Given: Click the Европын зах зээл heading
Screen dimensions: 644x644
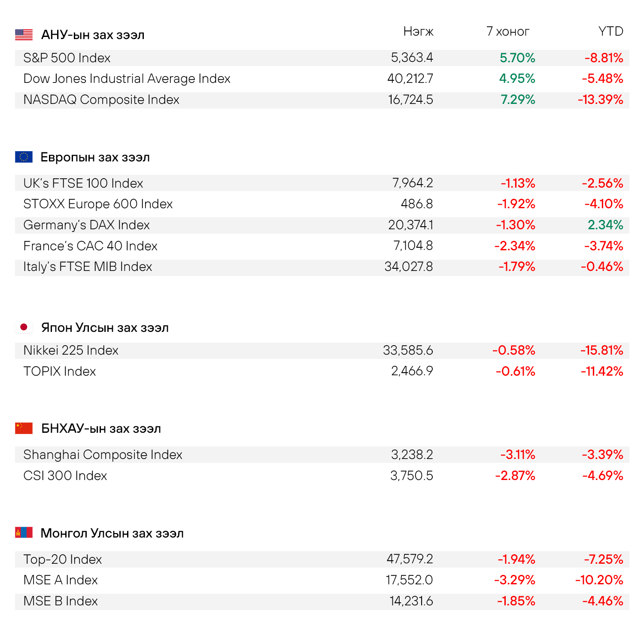Looking at the screenshot, I should 95,157.
